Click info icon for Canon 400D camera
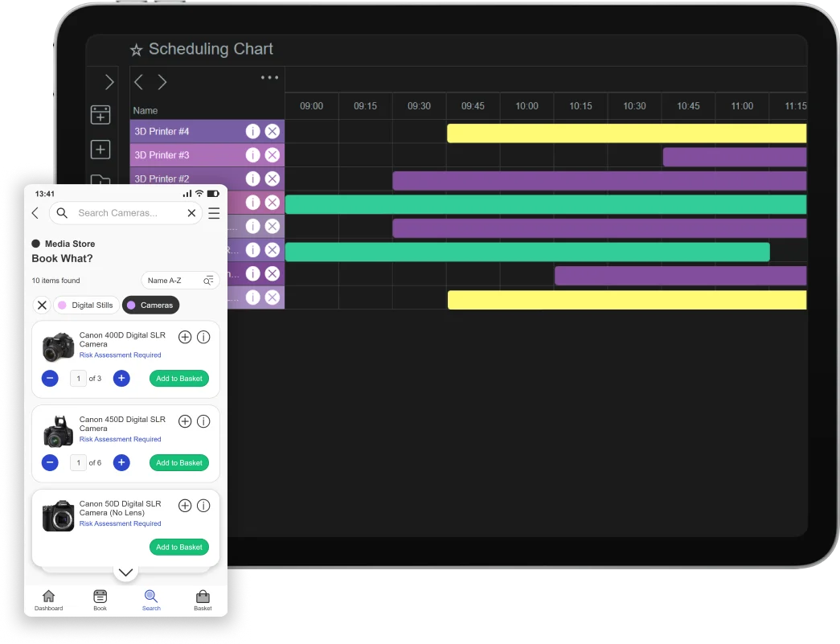 pyautogui.click(x=203, y=337)
